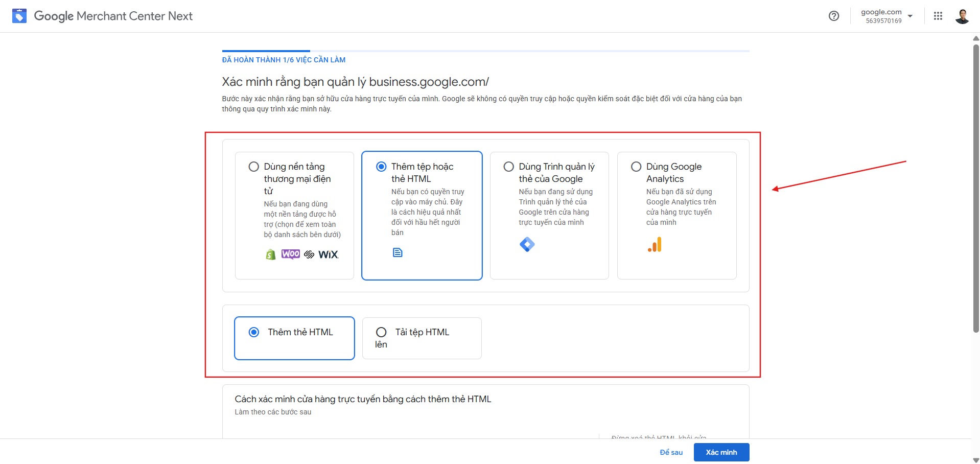Click the scrollbar down arrow
The image size is (980, 464).
click(976, 460)
